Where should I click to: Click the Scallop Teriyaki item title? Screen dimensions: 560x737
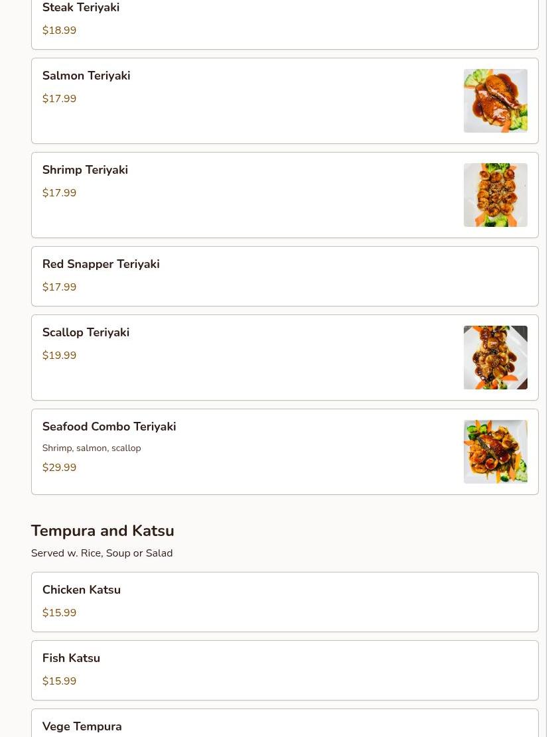pos(86,332)
